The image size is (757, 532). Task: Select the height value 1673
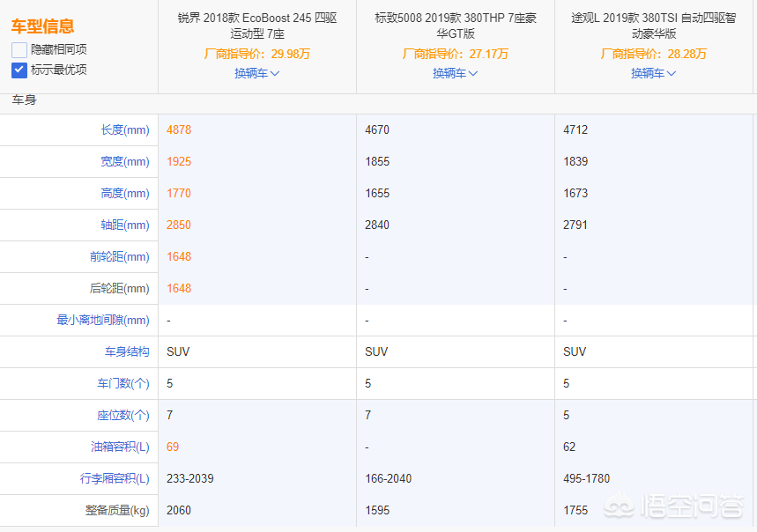pos(575,194)
